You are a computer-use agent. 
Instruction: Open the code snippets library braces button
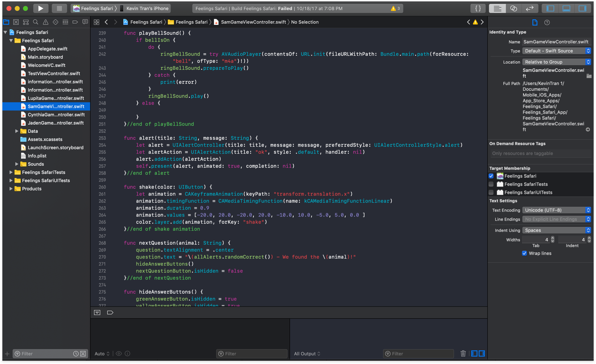pyautogui.click(x=478, y=8)
